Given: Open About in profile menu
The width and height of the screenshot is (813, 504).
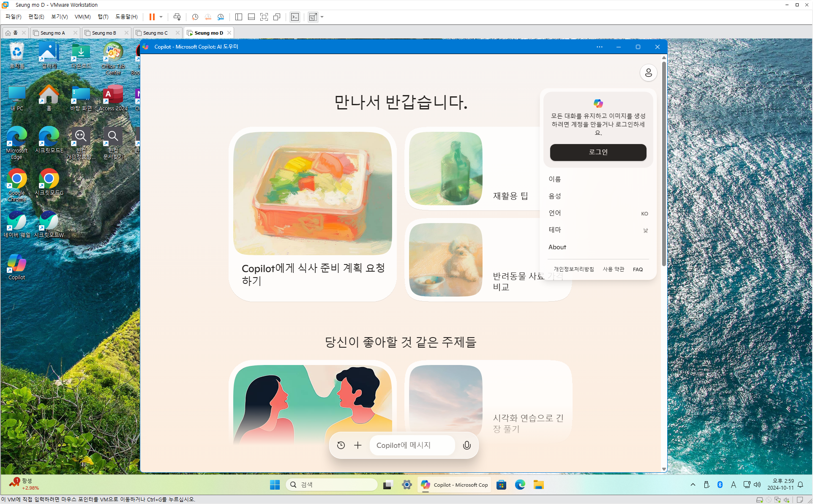Looking at the screenshot, I should (598, 247).
